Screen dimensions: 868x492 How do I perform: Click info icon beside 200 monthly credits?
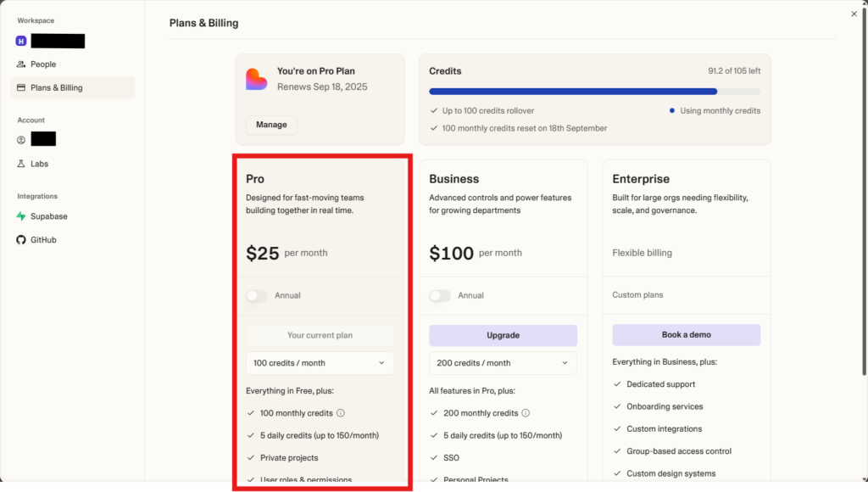526,413
